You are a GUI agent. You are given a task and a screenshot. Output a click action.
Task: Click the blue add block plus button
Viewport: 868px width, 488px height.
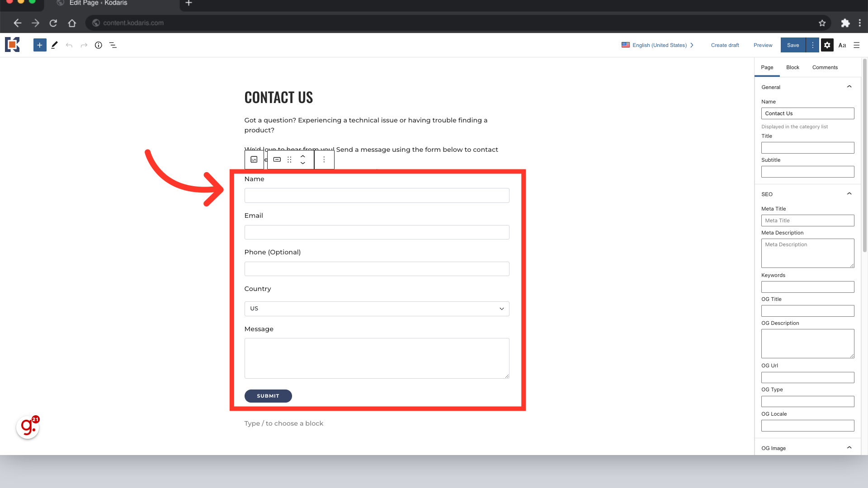(x=40, y=45)
